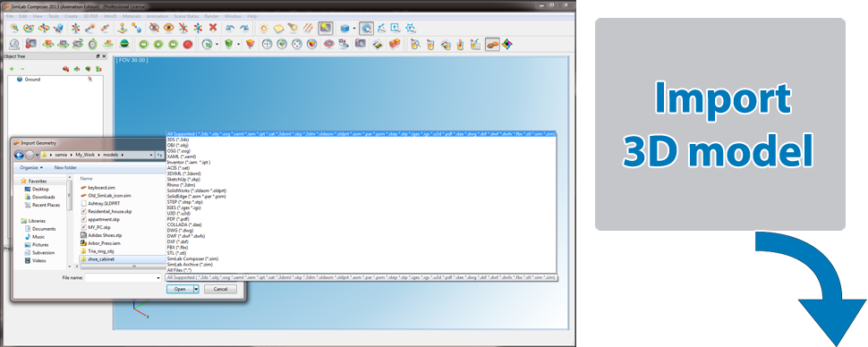The height and width of the screenshot is (347, 868).
Task: Click the red record animation button
Action: point(188,45)
